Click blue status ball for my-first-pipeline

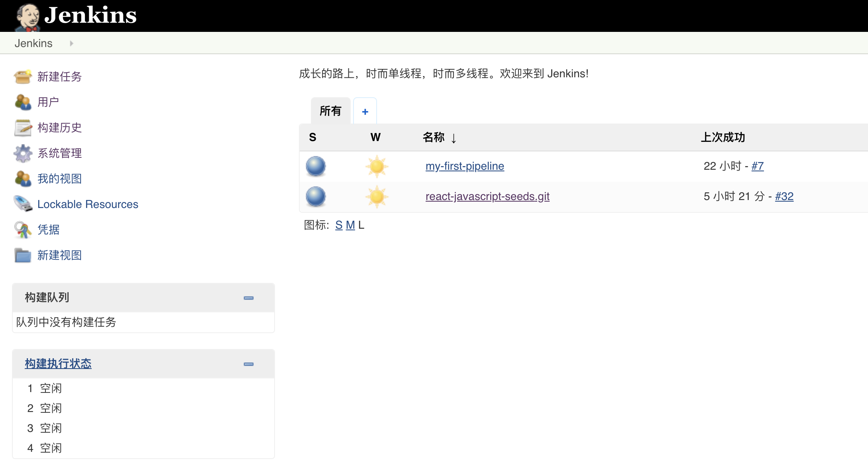coord(316,166)
